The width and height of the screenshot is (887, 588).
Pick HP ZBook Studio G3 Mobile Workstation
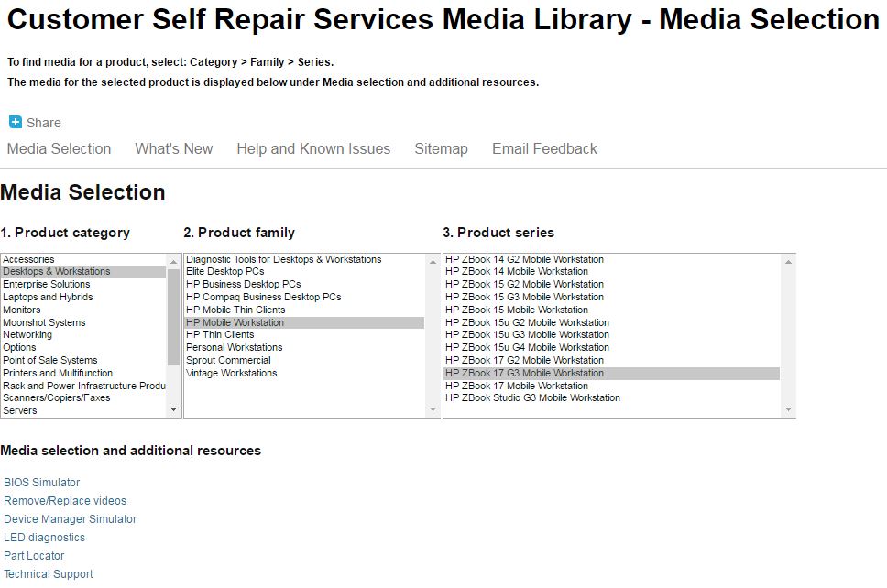(x=611, y=398)
